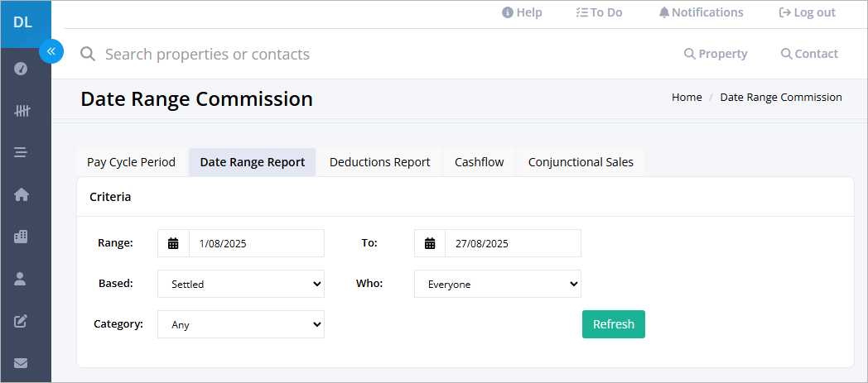
Task: Open the To Do list
Action: click(x=599, y=12)
